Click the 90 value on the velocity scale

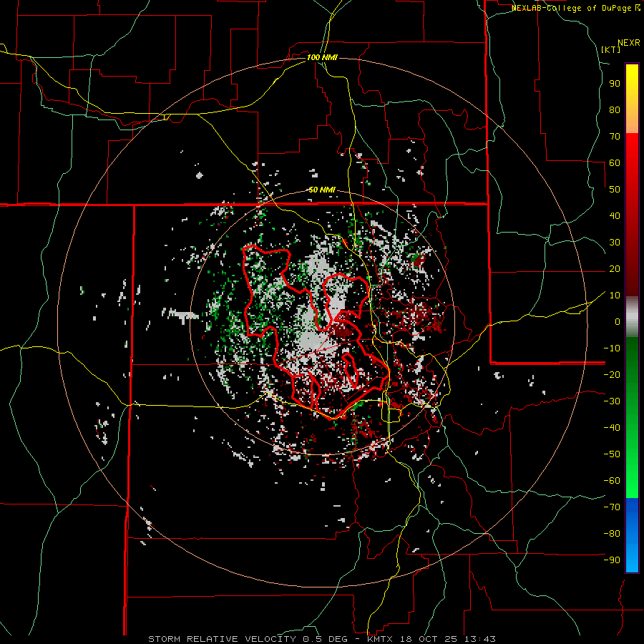615,84
